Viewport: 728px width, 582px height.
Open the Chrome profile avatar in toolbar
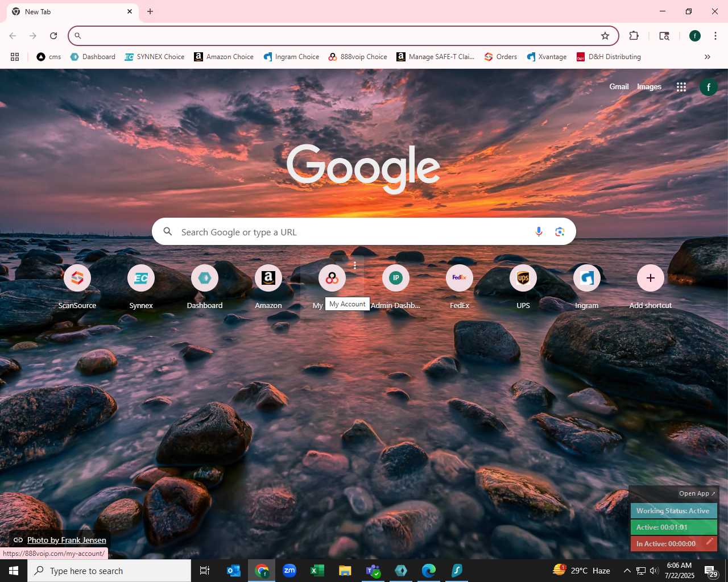[695, 36]
